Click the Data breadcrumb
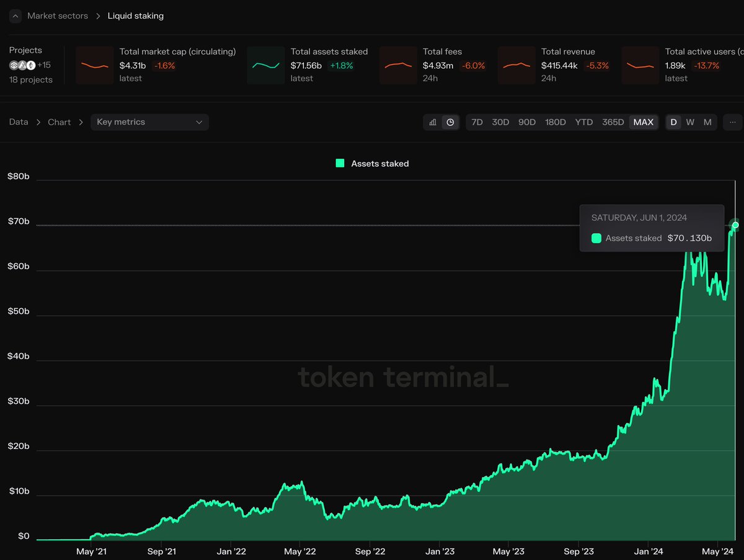The image size is (744, 560). (19, 122)
